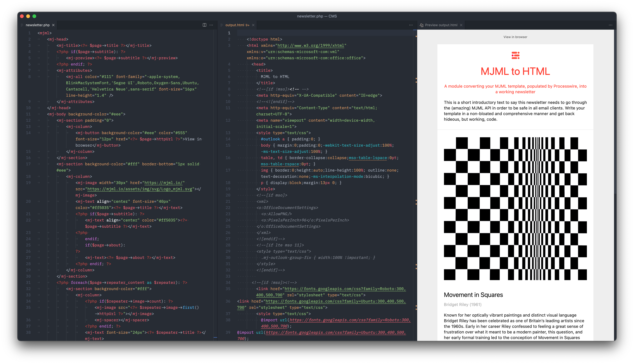Open the Roboto Google Fonts link on line 35
The width and height of the screenshot is (634, 364).
coord(345,289)
